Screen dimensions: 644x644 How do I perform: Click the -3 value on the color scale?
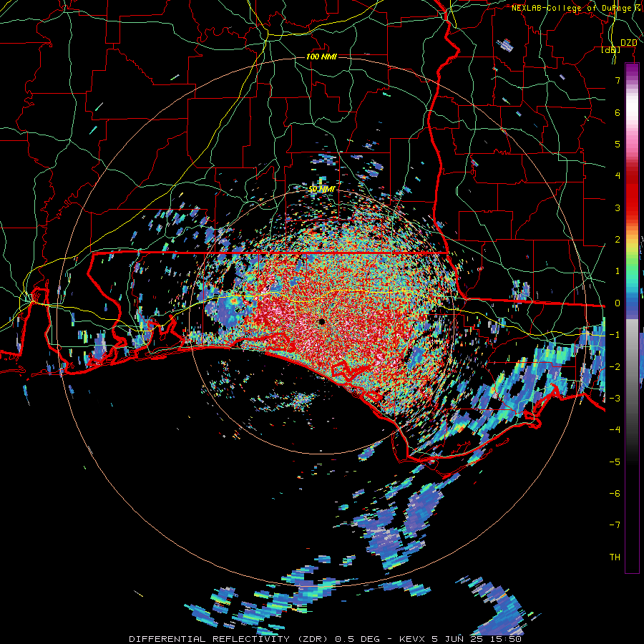615,399
